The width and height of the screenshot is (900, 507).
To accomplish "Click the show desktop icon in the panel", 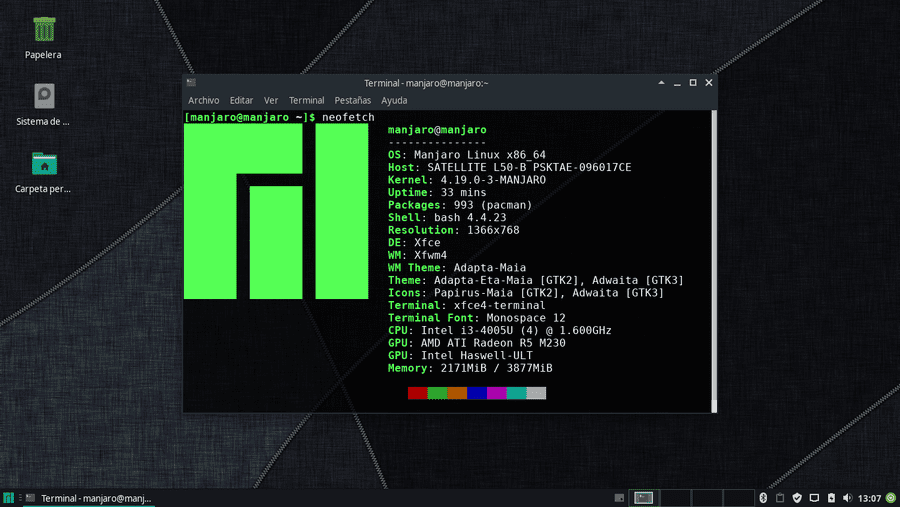I will click(x=619, y=498).
